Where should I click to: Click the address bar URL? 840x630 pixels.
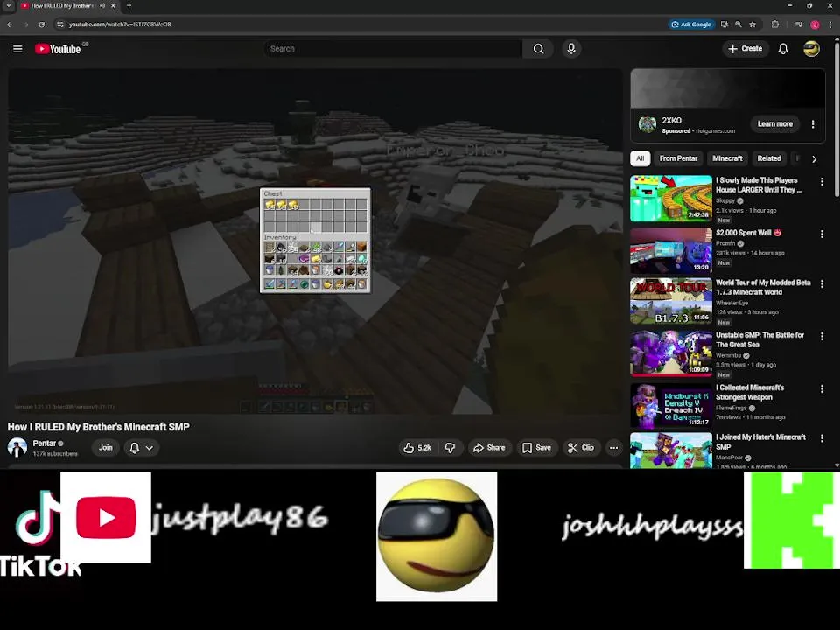[x=120, y=24]
